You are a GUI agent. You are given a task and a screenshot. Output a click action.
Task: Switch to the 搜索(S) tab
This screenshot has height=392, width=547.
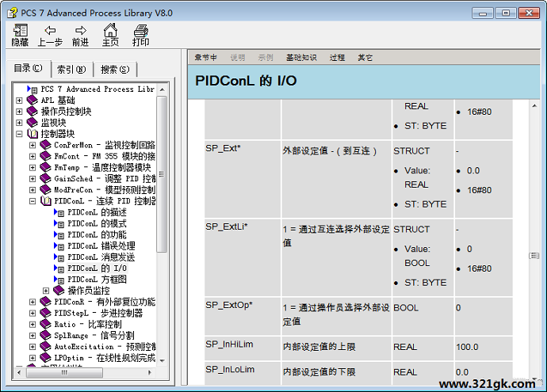(x=115, y=70)
